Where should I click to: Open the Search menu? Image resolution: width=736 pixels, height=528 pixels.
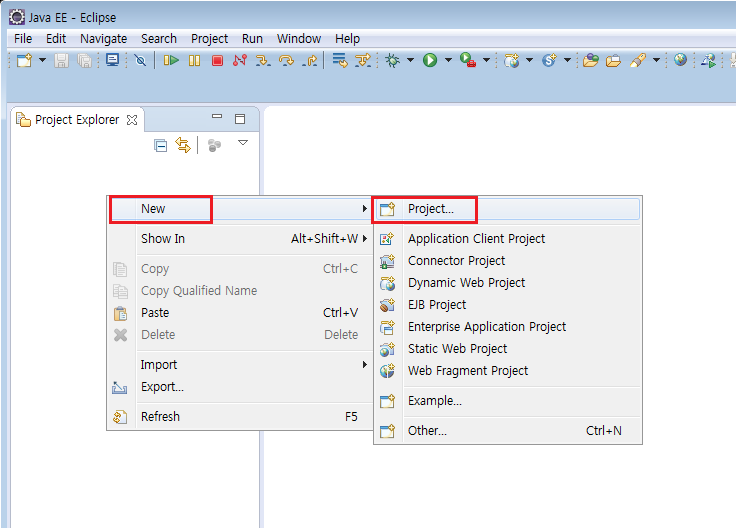point(159,38)
